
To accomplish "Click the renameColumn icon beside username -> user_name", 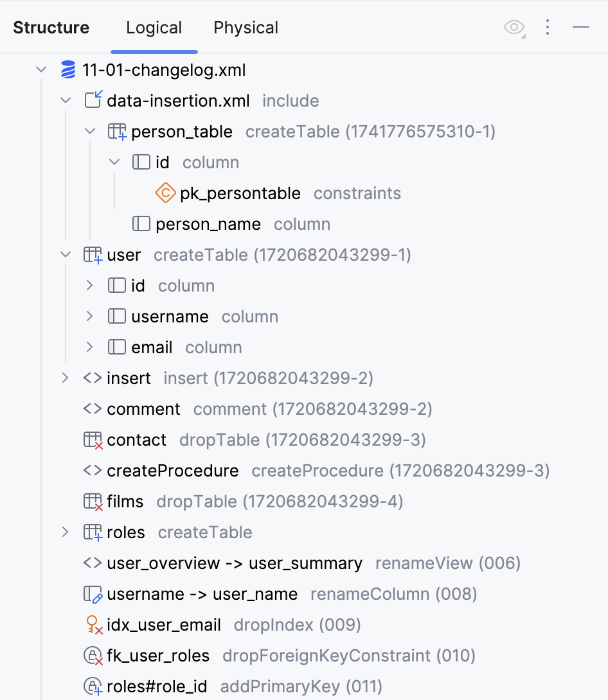I will pyautogui.click(x=91, y=593).
